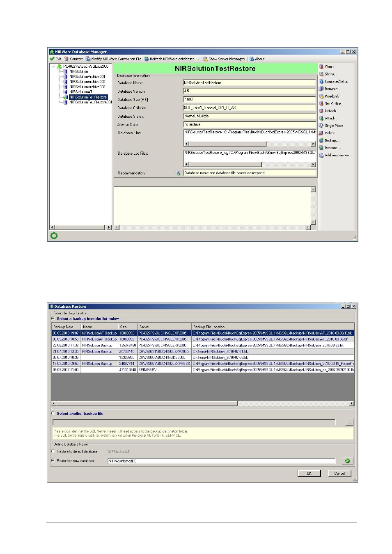Viewport: 392px width, 554px height.
Task: Click the Refresh NIRWare databases icon
Action: click(147, 59)
